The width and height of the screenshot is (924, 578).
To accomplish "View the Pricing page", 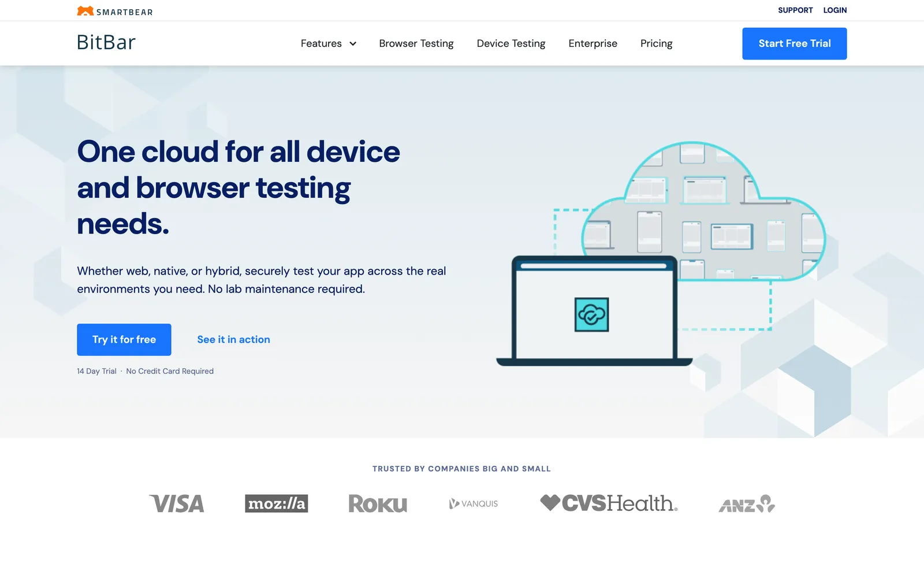I will tap(656, 43).
